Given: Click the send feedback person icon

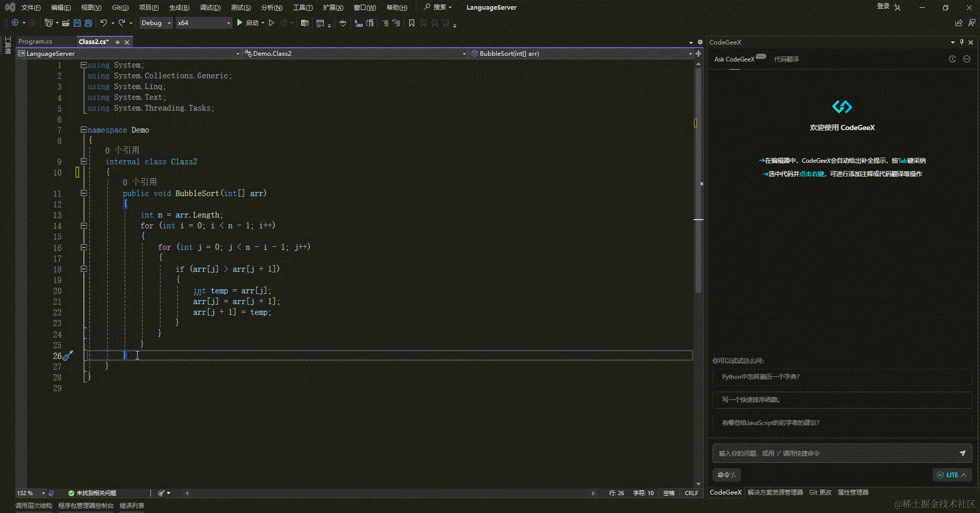Looking at the screenshot, I should pyautogui.click(x=971, y=23).
